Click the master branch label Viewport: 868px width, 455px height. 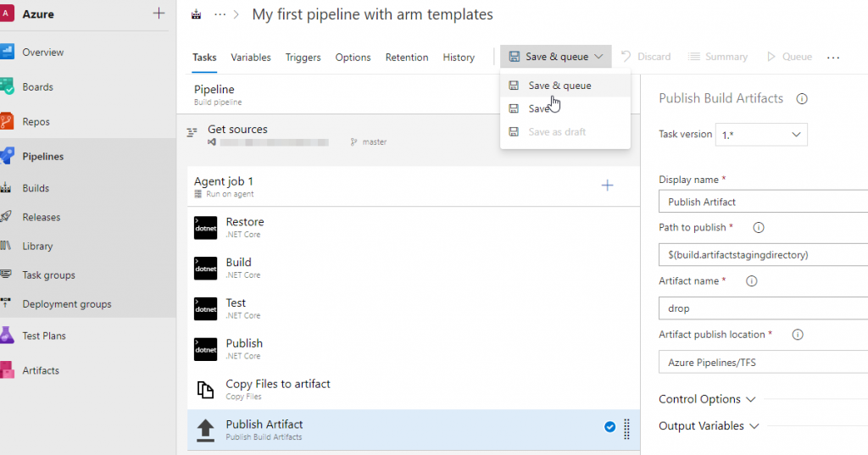[x=375, y=142]
